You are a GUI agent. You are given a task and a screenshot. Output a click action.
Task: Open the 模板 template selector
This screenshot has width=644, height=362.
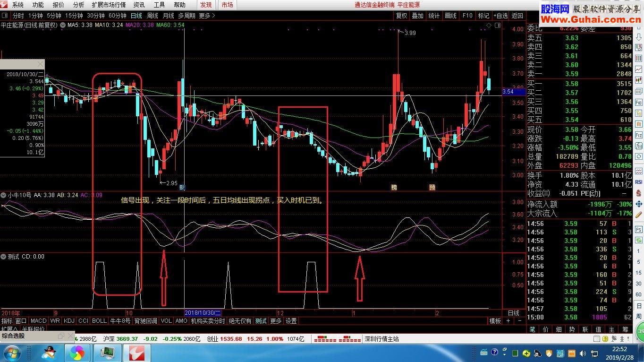pyautogui.click(x=495, y=321)
